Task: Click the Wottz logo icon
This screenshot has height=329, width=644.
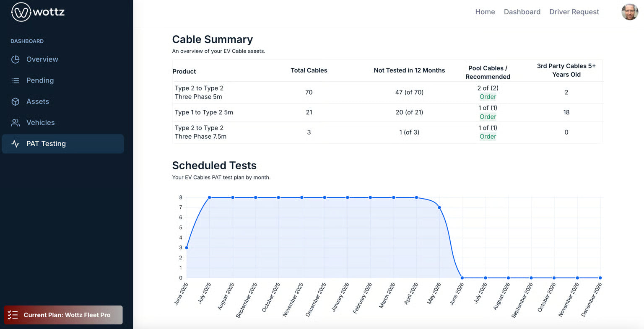Action: point(21,12)
